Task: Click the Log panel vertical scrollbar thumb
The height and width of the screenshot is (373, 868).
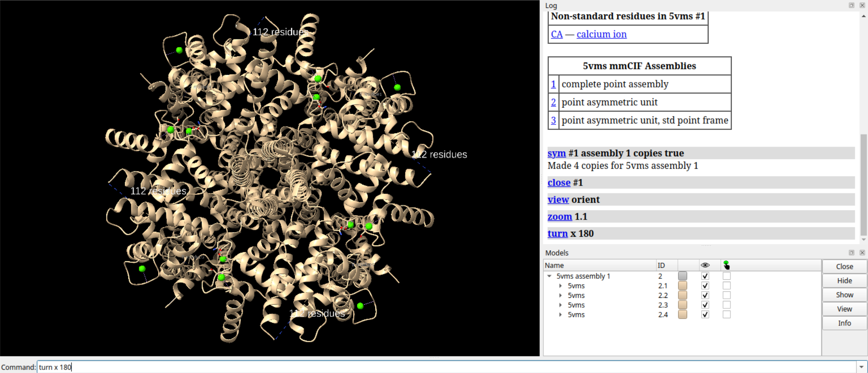Action: pyautogui.click(x=863, y=184)
